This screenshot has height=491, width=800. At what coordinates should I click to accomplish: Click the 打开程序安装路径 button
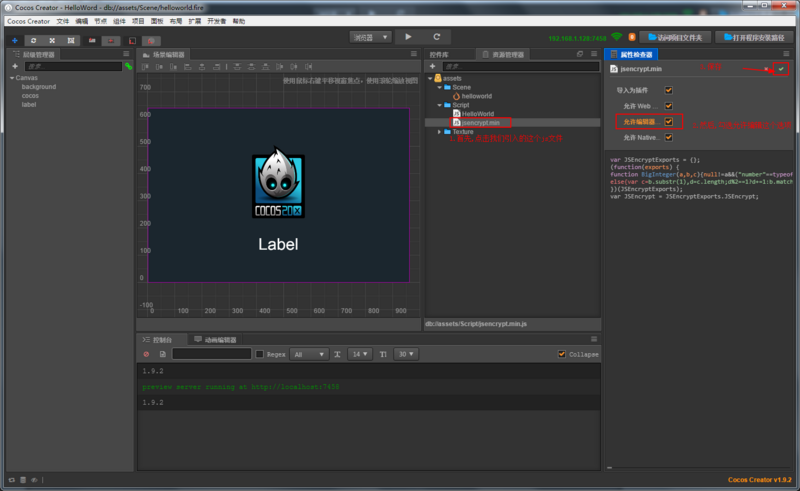tap(754, 37)
